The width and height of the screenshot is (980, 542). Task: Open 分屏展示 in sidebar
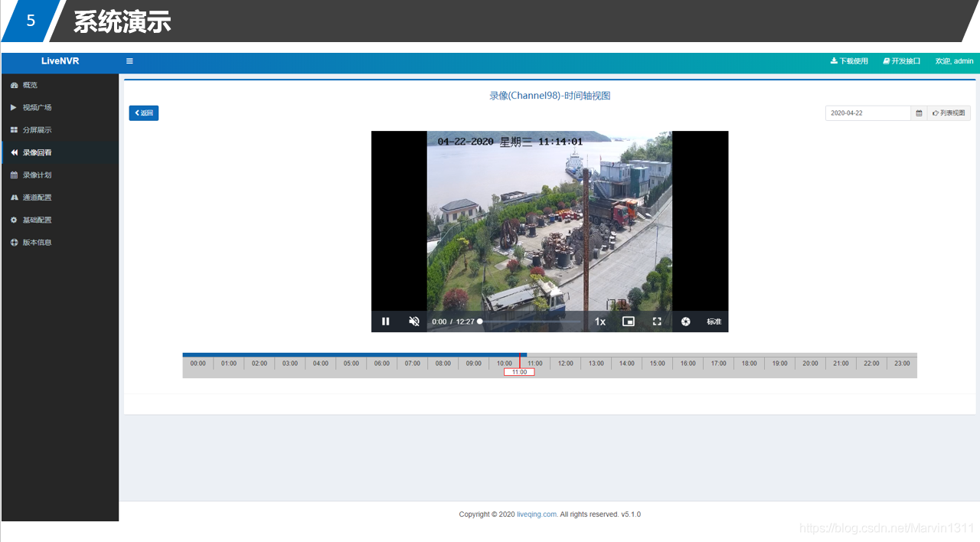(x=60, y=130)
